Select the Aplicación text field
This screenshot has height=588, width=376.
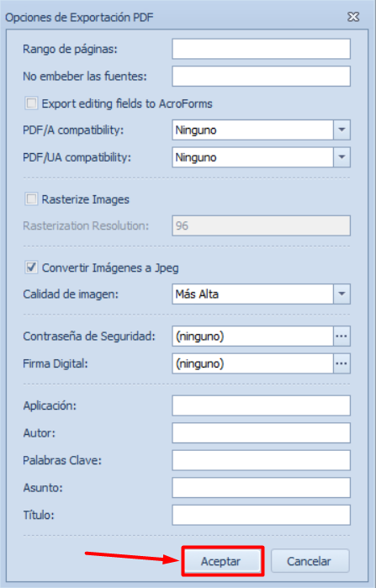(262, 405)
